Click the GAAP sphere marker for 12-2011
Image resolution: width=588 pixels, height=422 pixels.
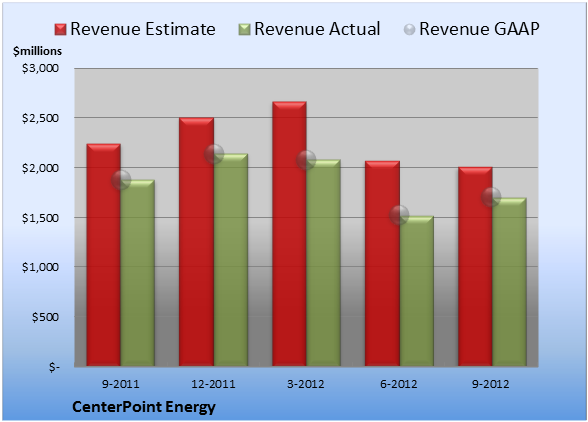[214, 154]
